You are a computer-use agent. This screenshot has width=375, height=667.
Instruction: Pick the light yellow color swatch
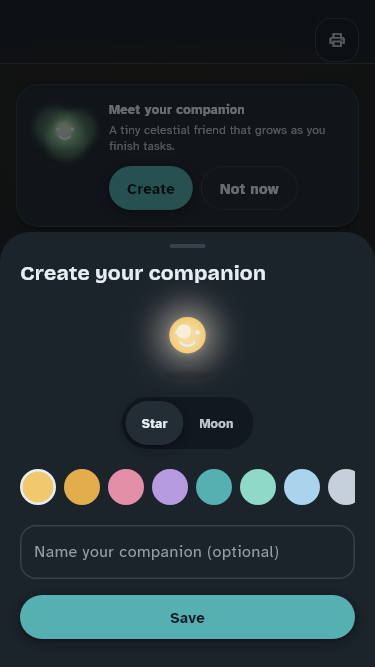coord(38,487)
